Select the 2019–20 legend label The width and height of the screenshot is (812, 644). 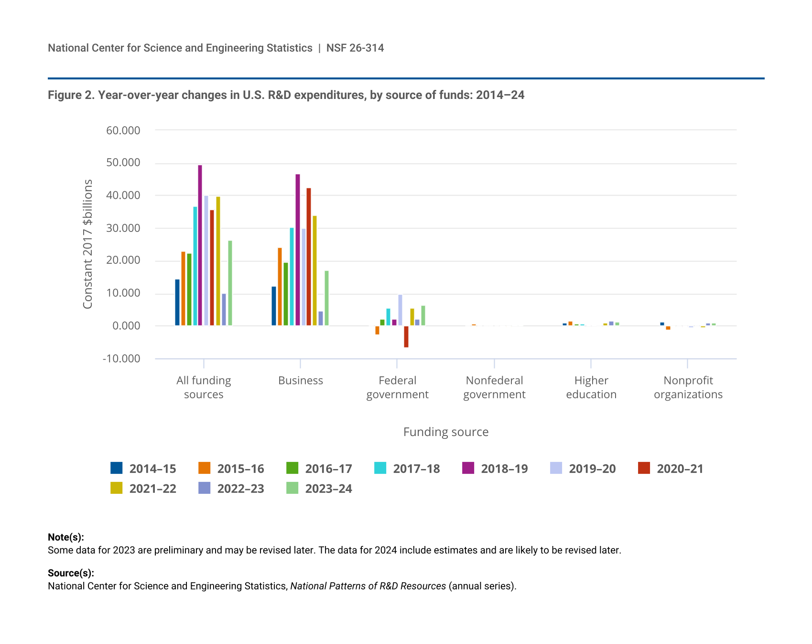tap(592, 469)
